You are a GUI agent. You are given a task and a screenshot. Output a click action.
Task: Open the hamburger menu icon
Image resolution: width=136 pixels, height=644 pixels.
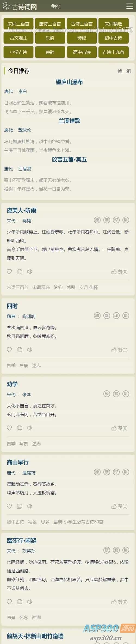point(130,6)
